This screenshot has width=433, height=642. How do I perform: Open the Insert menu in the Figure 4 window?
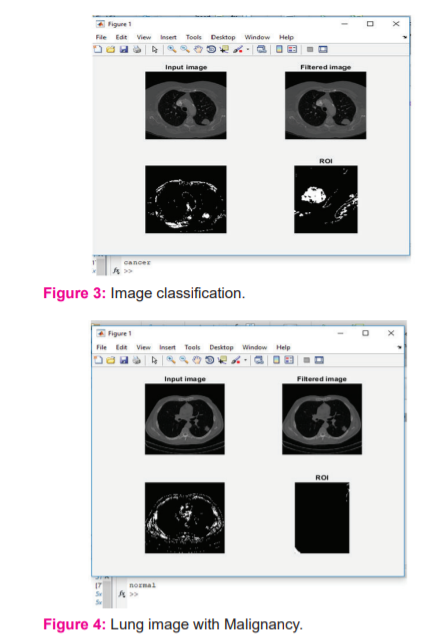(167, 347)
